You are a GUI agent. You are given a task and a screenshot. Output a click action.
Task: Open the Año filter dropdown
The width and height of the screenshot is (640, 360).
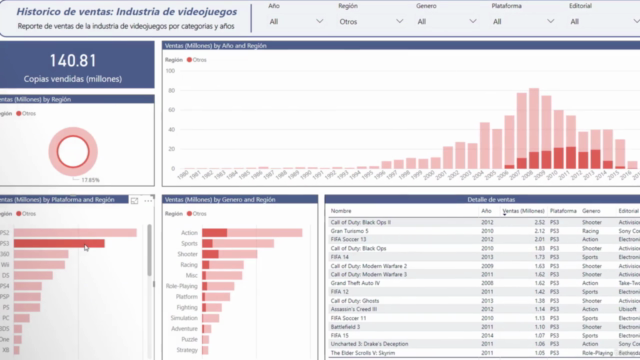pyautogui.click(x=296, y=21)
